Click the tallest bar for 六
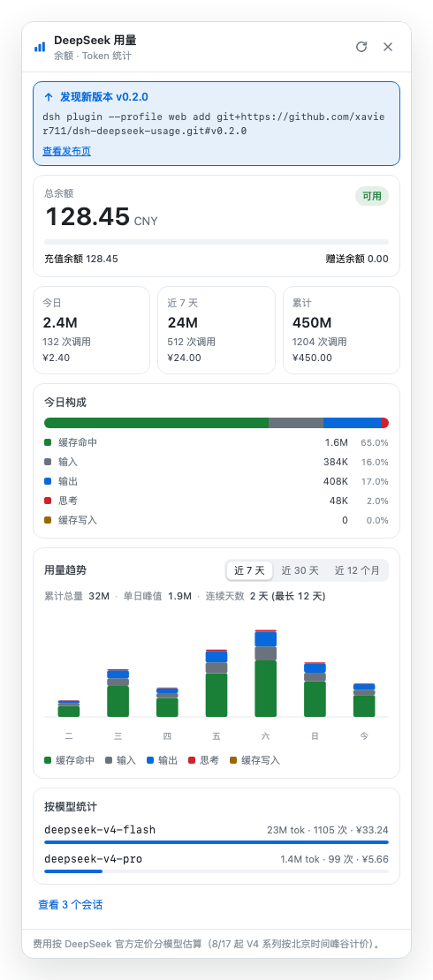Image resolution: width=433 pixels, height=980 pixels. click(x=265, y=673)
